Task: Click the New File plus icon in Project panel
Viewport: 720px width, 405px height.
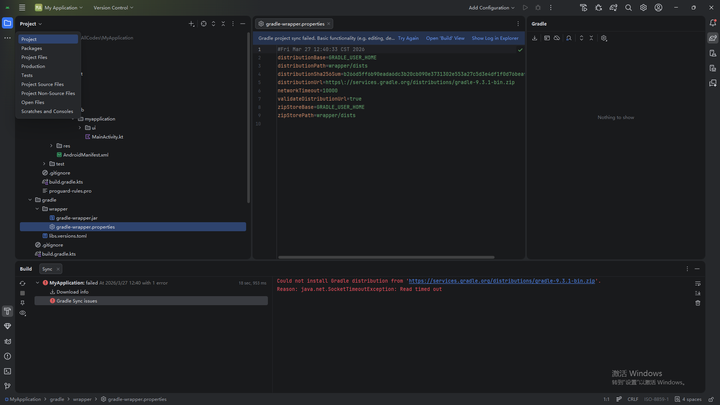Action: [191, 23]
